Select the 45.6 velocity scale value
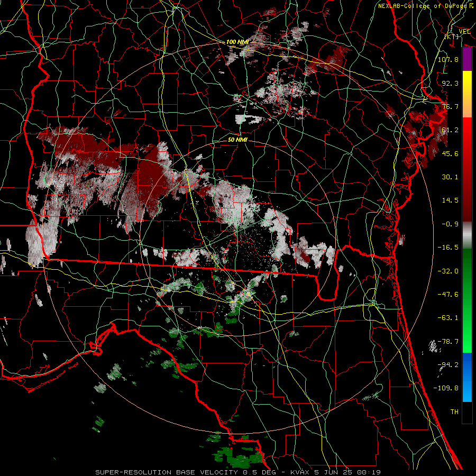Image resolution: width=476 pixels, height=476 pixels. coord(450,153)
